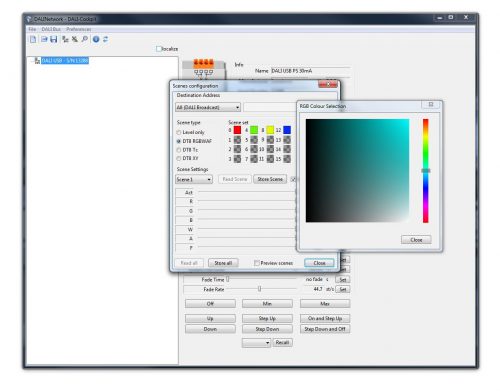500x391 pixels.
Task: Click the new document toolbar icon
Action: [x=33, y=39]
